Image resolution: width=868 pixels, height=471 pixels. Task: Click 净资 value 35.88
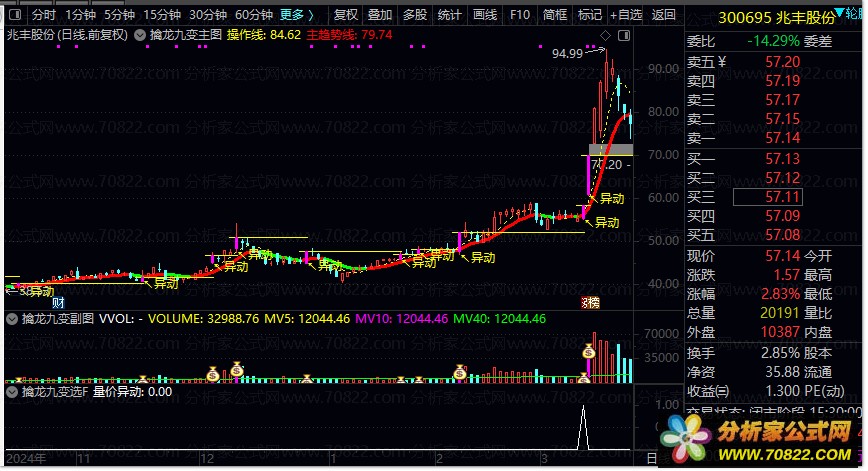click(783, 372)
